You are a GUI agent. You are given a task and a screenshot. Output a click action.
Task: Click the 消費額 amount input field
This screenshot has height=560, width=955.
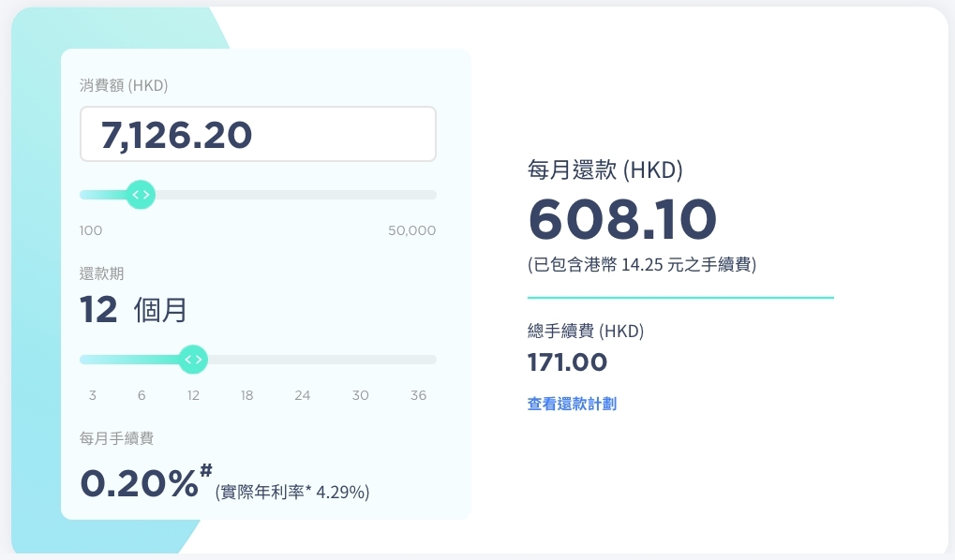(258, 134)
